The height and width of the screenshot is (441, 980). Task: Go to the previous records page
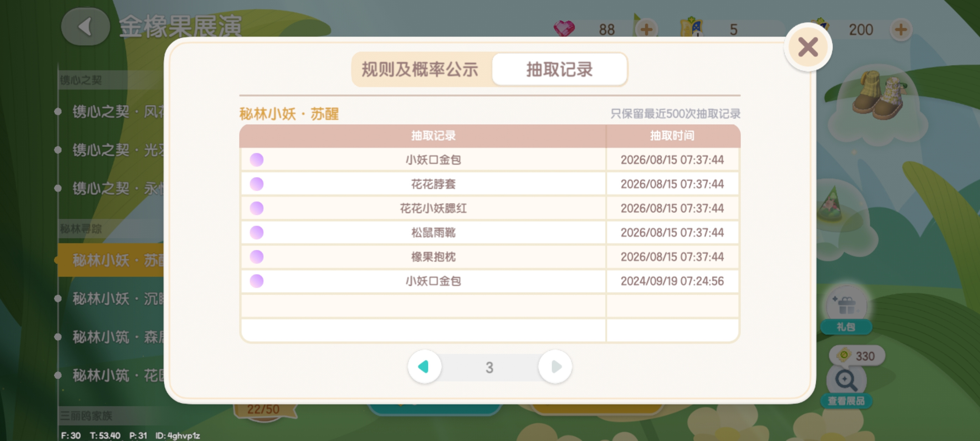(x=424, y=366)
